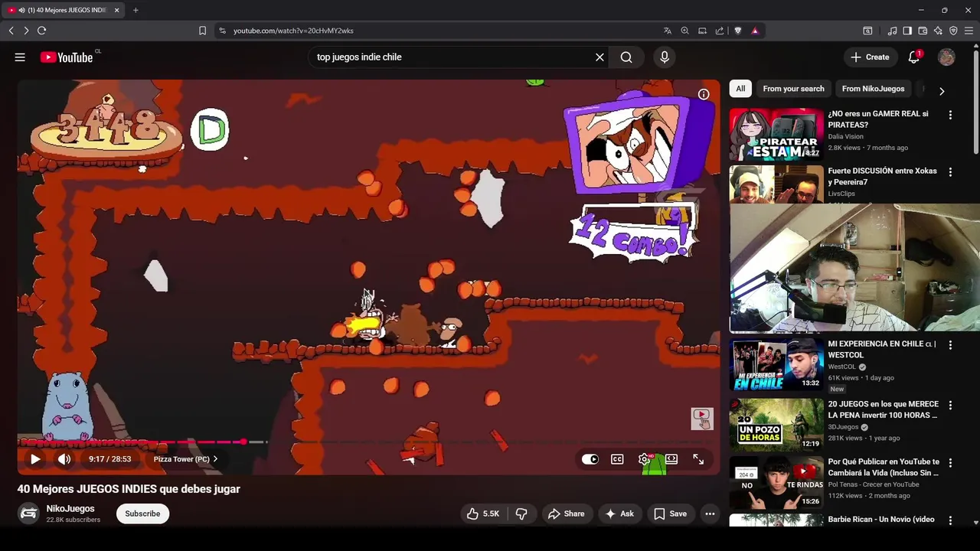The image size is (980, 551).
Task: Open the account avatar menu
Action: (946, 57)
